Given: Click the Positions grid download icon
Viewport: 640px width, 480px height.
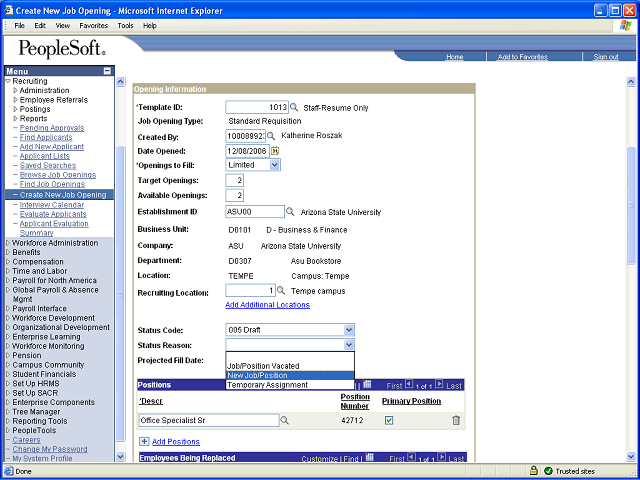Looking at the screenshot, I should pos(367,384).
